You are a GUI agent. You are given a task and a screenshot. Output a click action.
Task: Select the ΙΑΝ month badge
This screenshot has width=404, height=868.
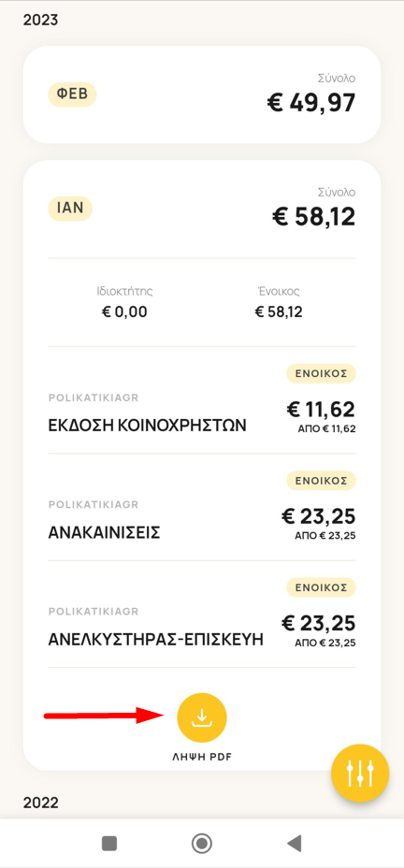(70, 210)
